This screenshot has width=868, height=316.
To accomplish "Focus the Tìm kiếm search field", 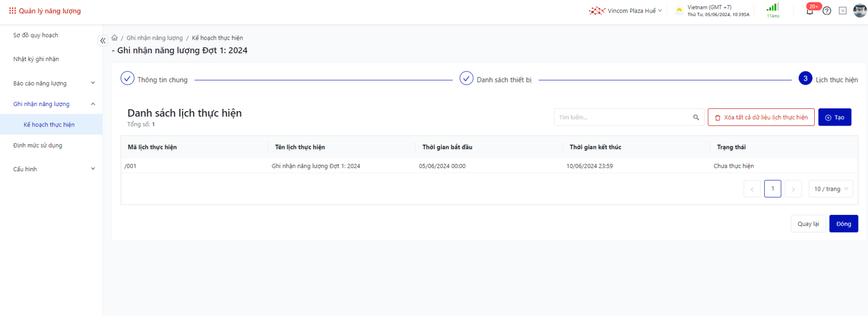I will pyautogui.click(x=622, y=117).
